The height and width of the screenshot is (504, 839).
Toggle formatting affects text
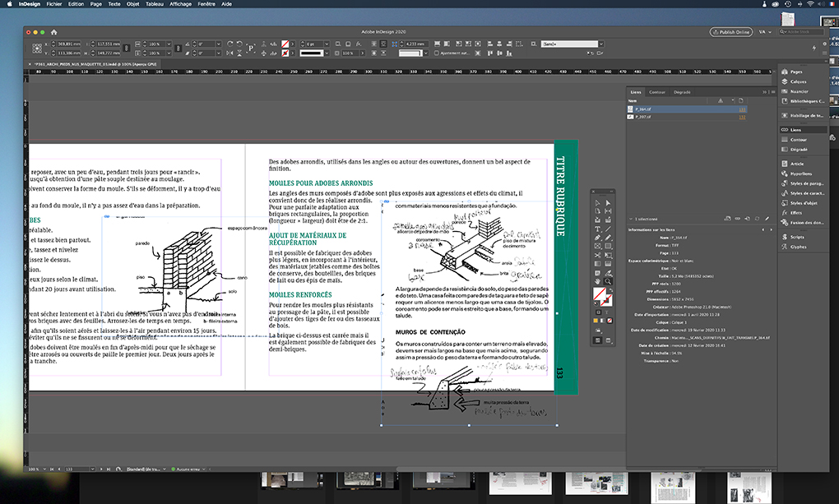coord(607,312)
